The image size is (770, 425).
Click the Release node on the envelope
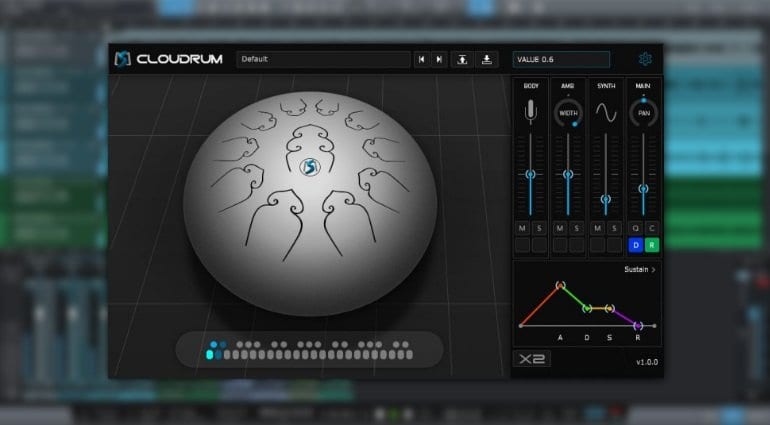(638, 325)
